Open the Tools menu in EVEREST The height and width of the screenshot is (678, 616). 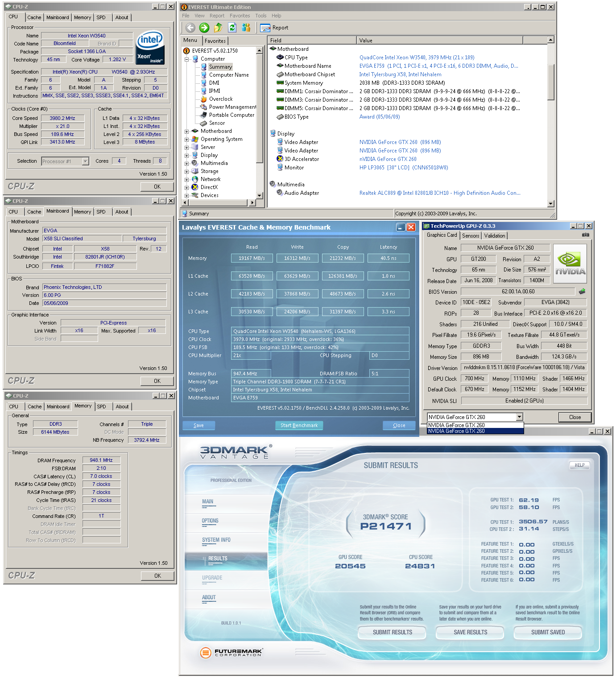point(261,16)
